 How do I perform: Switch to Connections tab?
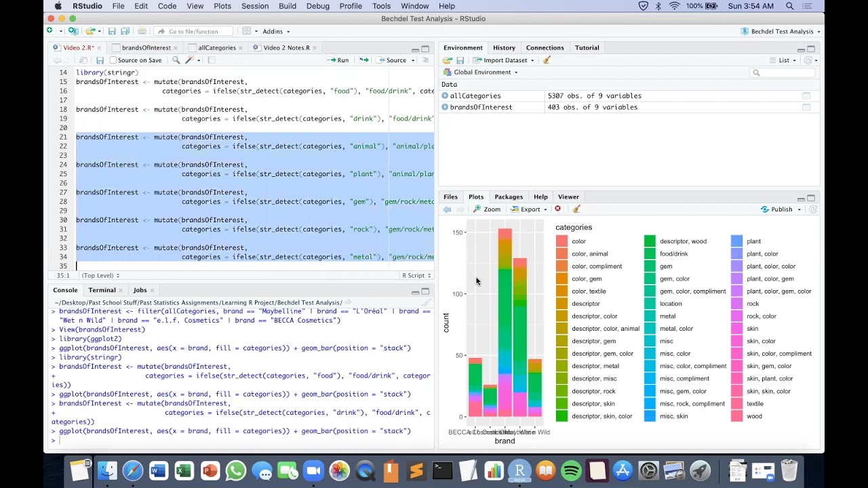point(545,48)
